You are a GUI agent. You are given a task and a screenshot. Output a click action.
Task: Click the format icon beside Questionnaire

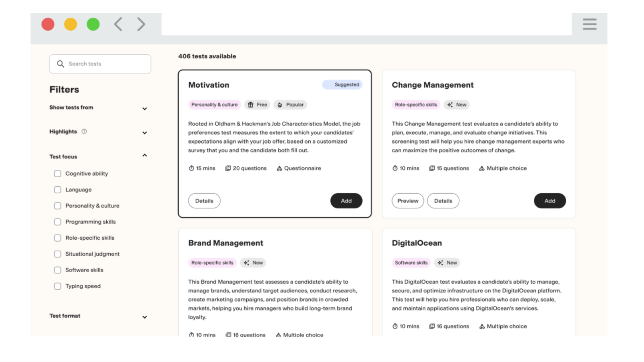[279, 168]
